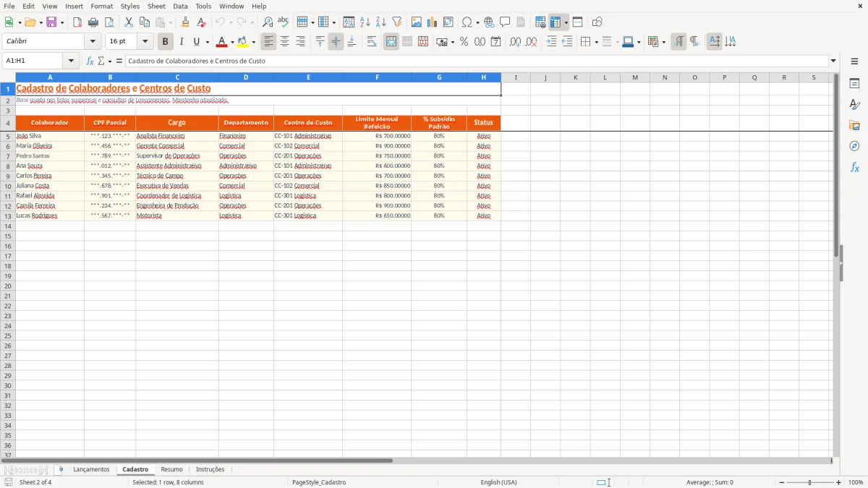Click the Export as PDF icon

pyautogui.click(x=77, y=22)
